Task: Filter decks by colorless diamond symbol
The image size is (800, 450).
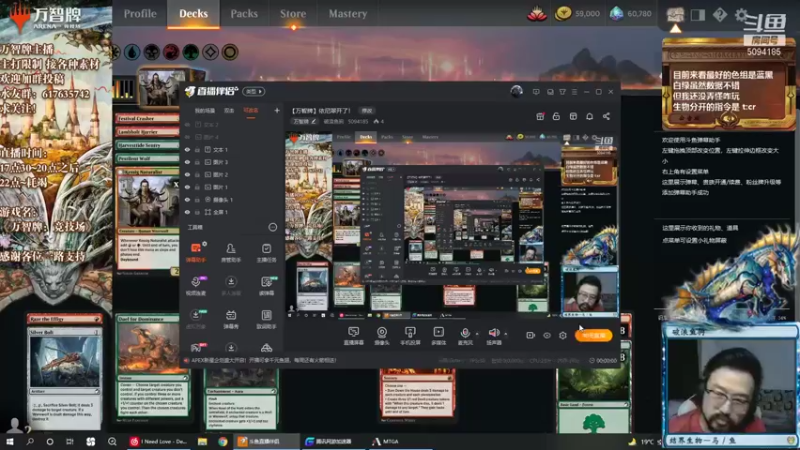Action: click(210, 52)
